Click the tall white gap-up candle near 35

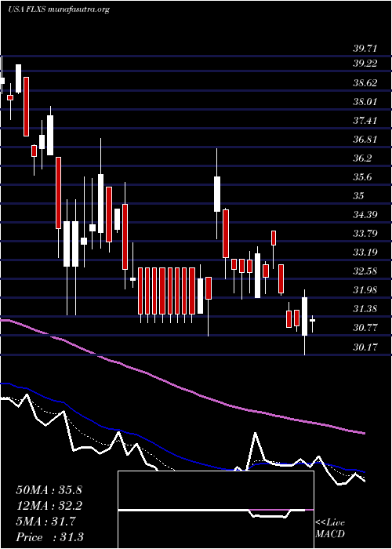tap(217, 194)
